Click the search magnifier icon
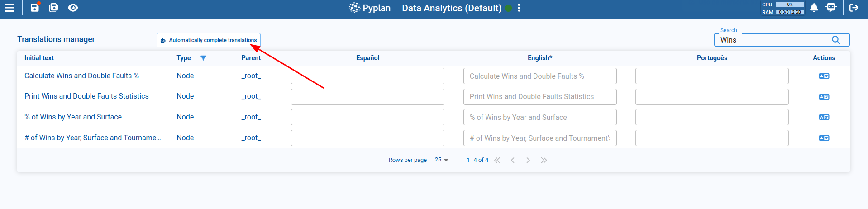 pyautogui.click(x=836, y=40)
